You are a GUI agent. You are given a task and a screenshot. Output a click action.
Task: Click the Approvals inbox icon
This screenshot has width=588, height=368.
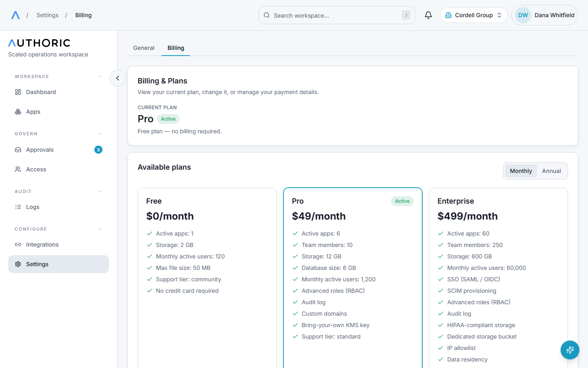(x=18, y=150)
